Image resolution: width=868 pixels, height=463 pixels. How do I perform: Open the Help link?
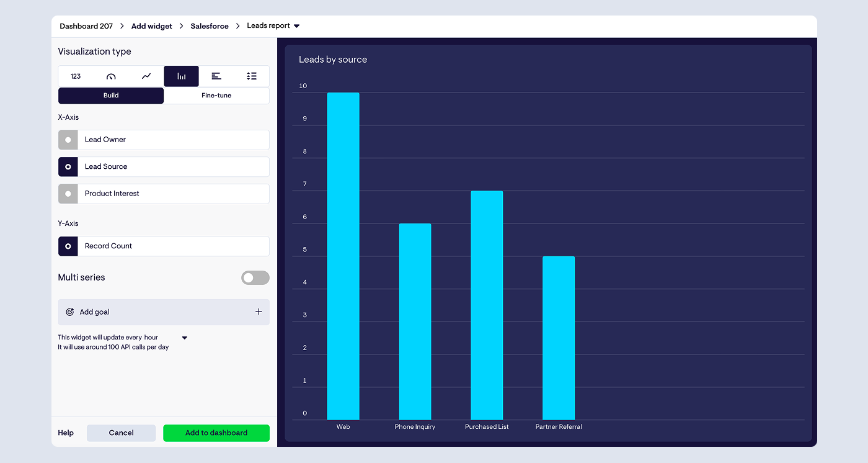66,433
